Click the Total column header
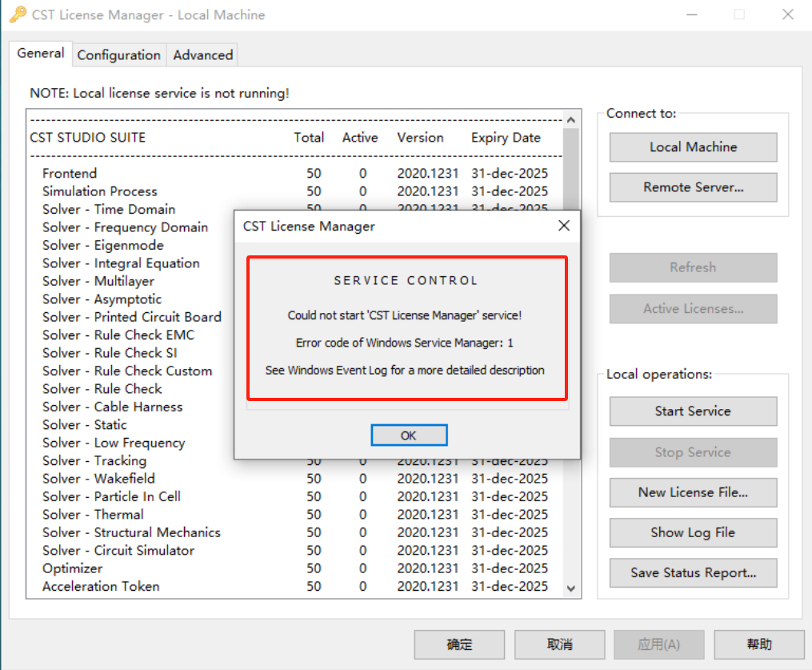812x670 pixels. (x=309, y=138)
